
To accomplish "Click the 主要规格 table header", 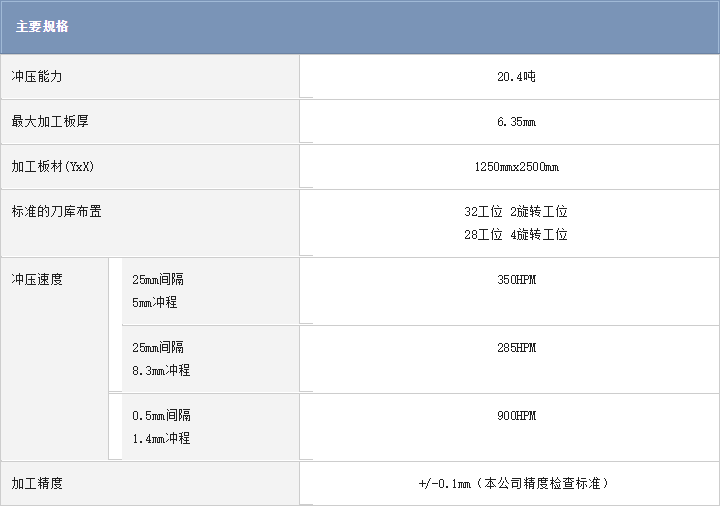I will click(42, 27).
